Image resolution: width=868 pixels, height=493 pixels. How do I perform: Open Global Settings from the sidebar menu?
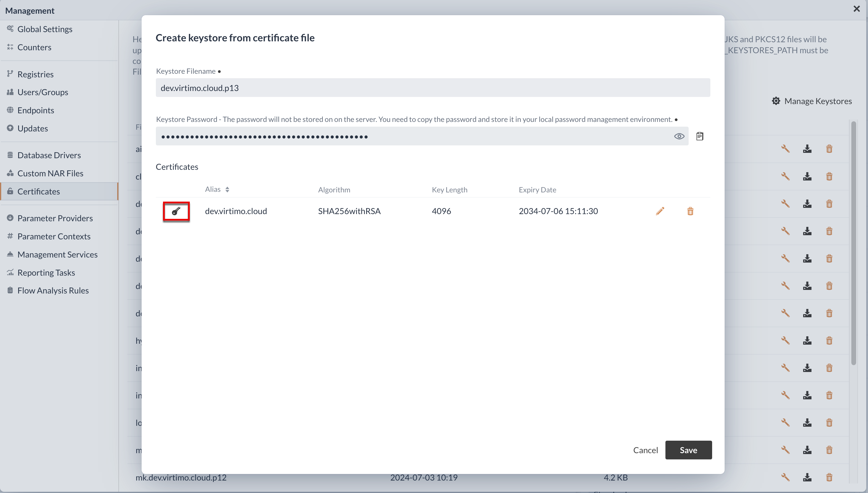45,29
